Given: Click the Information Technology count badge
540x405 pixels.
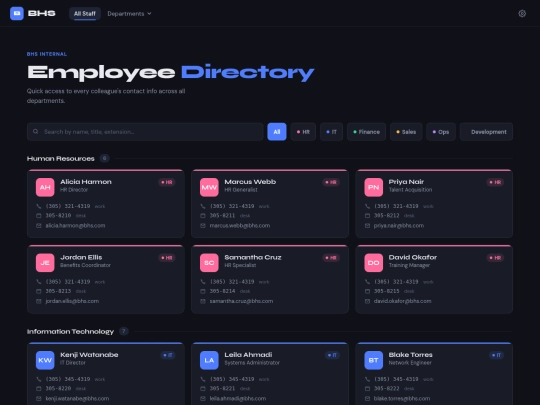Looking at the screenshot, I should [124, 331].
